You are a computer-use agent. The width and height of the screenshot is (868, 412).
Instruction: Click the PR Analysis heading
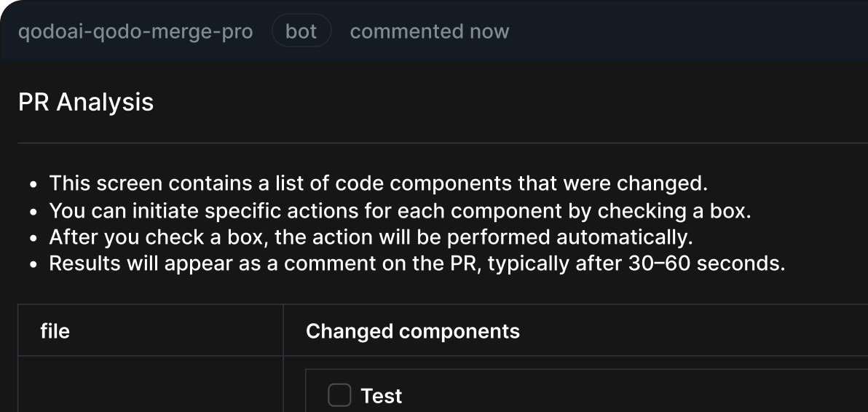[86, 103]
